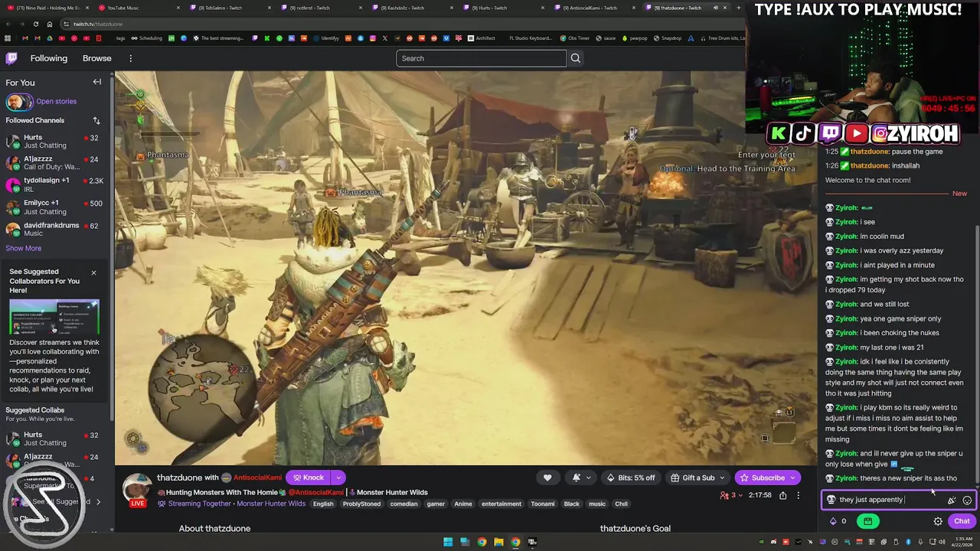Open the Twitch home logo
The width and height of the screenshot is (980, 551).
(x=11, y=58)
